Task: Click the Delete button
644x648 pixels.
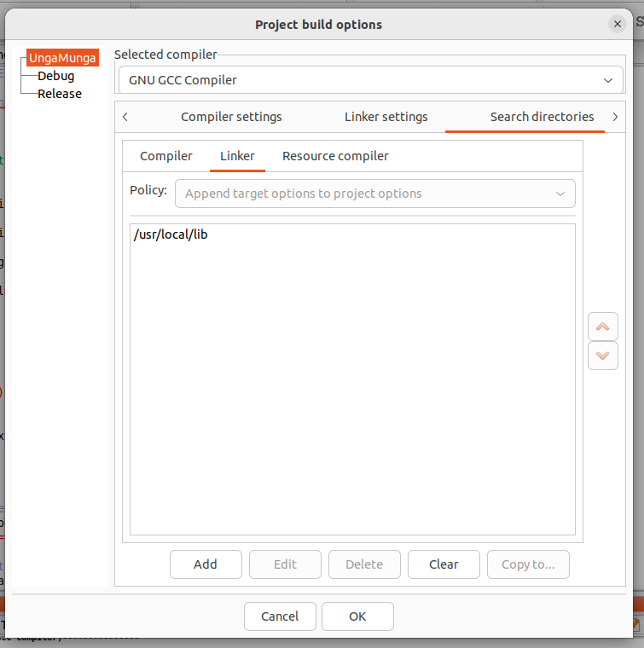Action: pos(364,564)
